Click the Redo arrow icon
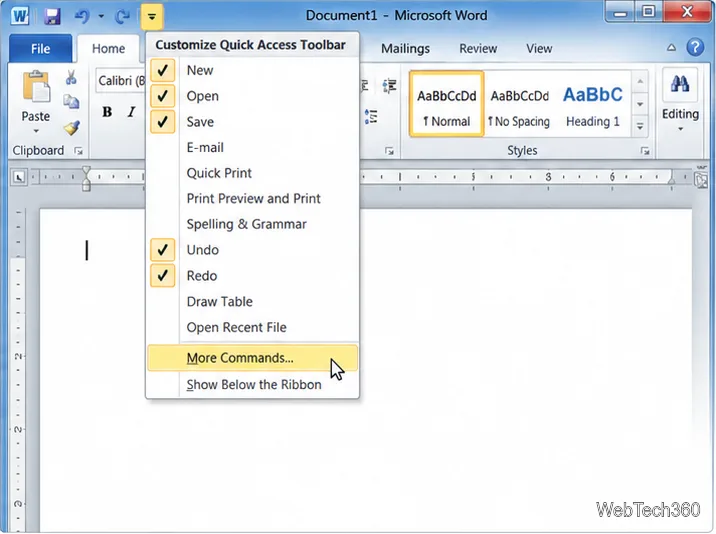This screenshot has width=716, height=534. point(122,17)
